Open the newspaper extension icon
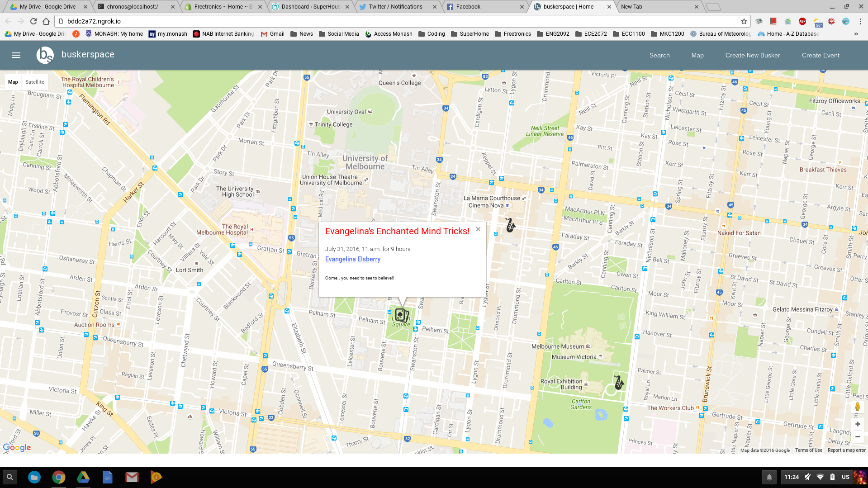This screenshot has width=868, height=488. [x=759, y=21]
